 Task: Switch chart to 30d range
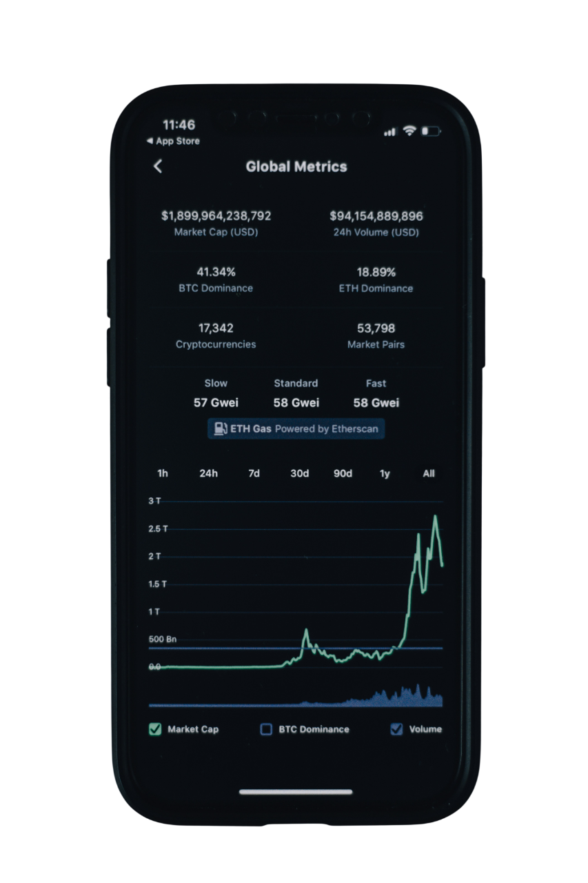pos(299,473)
